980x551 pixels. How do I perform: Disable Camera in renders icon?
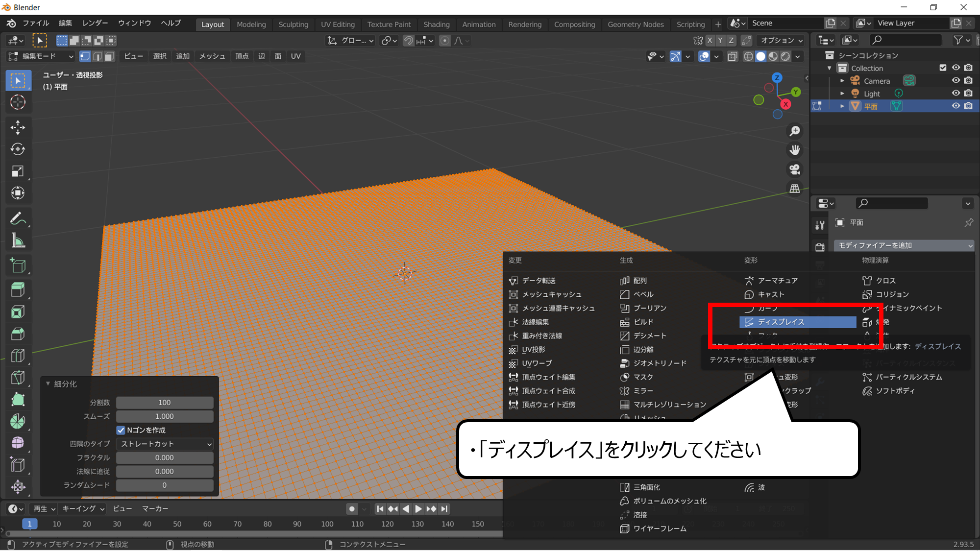pos(968,80)
